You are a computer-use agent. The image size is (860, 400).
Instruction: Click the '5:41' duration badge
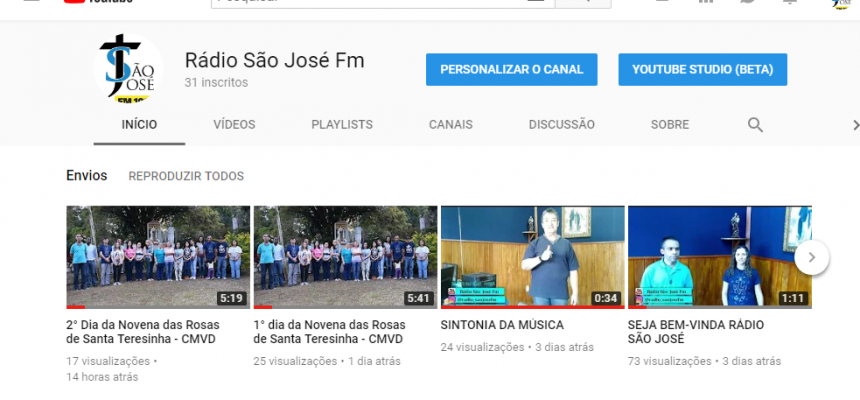coord(418,298)
